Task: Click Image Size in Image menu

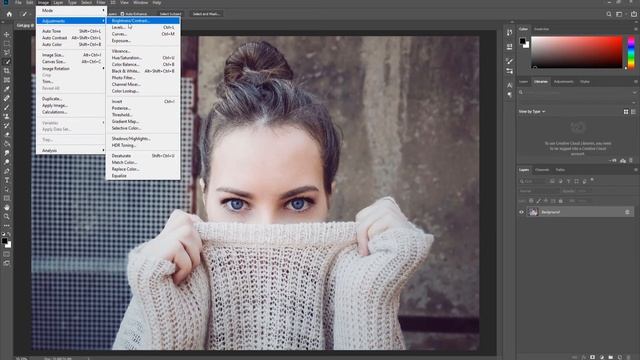Action: point(71,55)
